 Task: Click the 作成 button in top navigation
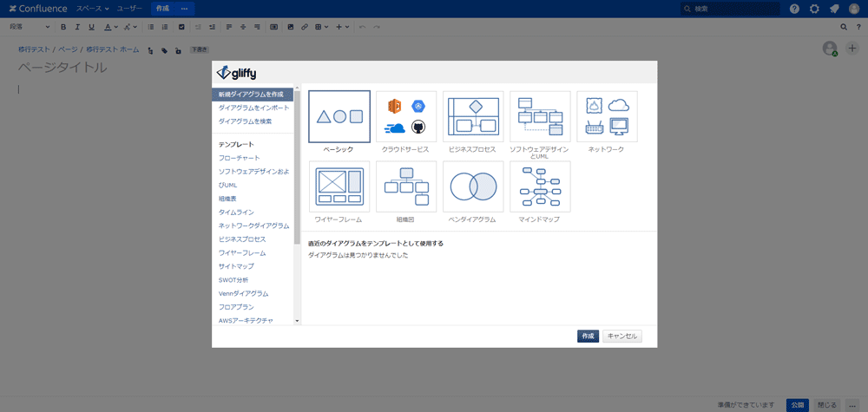point(162,9)
